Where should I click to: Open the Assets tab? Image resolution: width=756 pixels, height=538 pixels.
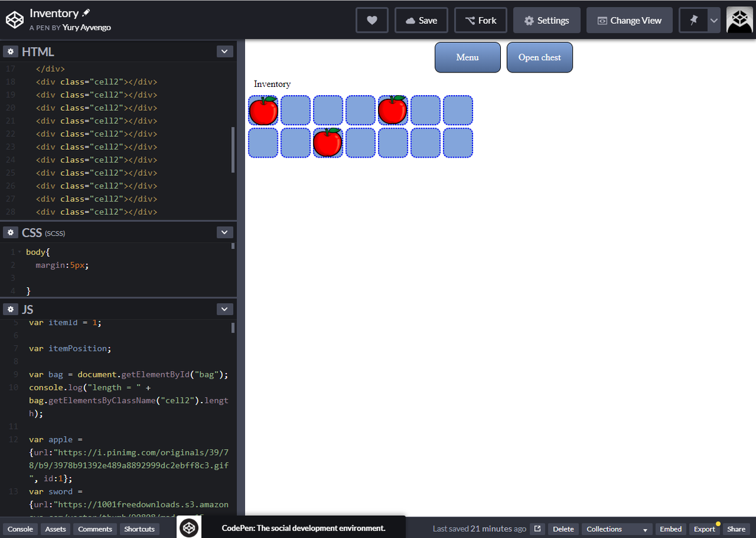coord(55,529)
